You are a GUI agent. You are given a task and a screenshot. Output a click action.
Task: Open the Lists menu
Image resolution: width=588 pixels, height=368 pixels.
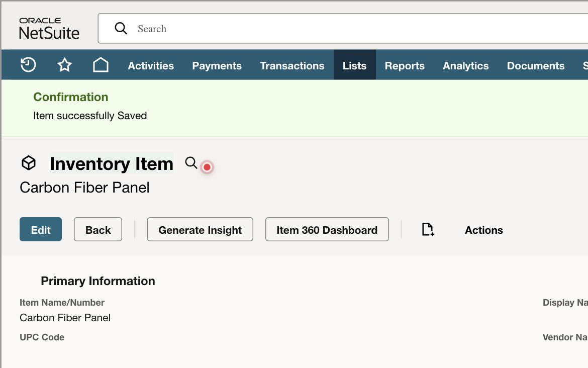pyautogui.click(x=354, y=66)
